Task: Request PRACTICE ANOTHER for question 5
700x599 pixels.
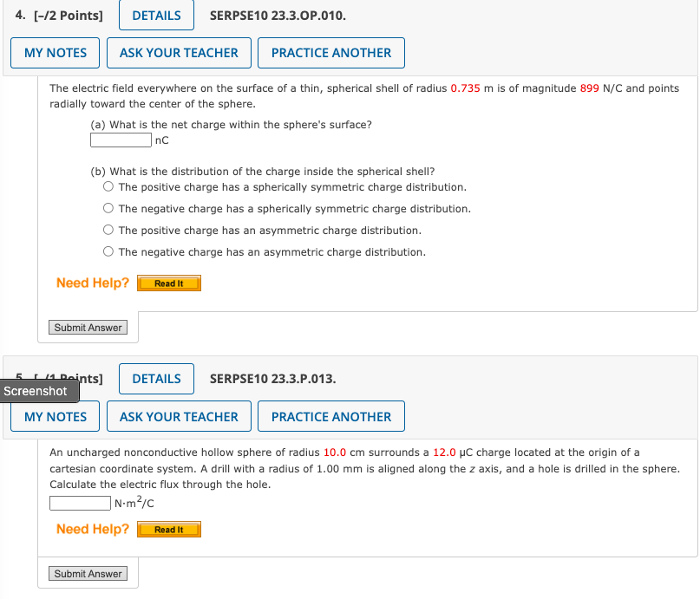Action: [x=330, y=416]
